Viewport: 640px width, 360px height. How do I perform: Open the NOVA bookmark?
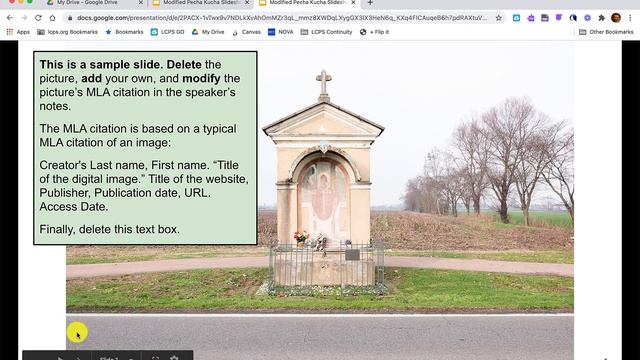tap(281, 32)
